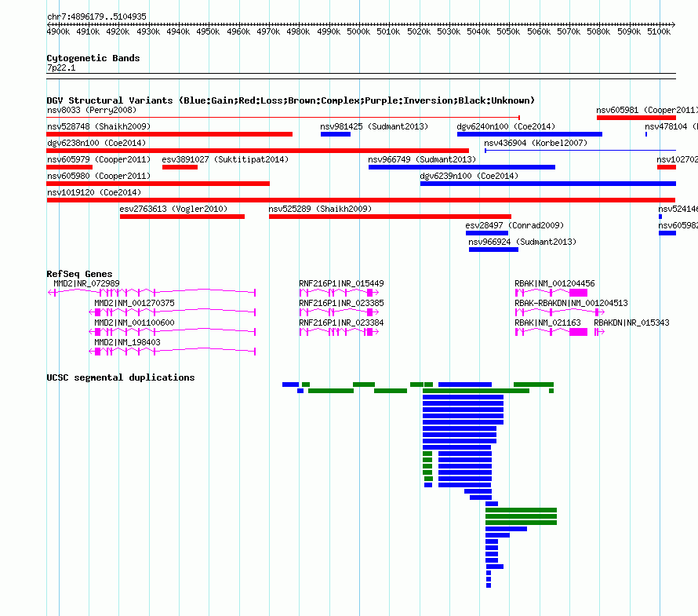Click the dgv6239n100 (Coe2014) label

click(x=469, y=176)
